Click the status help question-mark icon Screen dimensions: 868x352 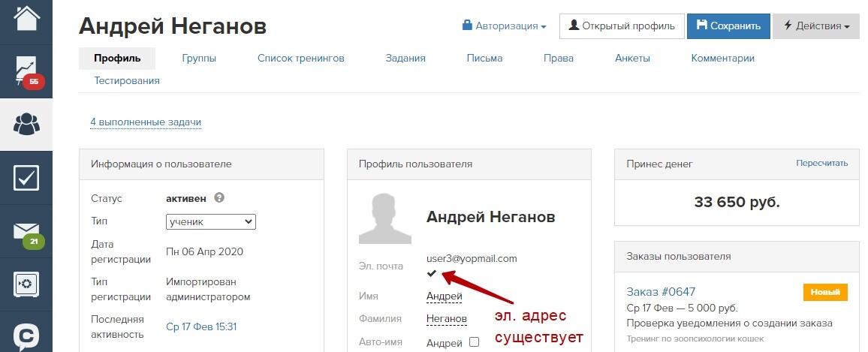(x=219, y=197)
